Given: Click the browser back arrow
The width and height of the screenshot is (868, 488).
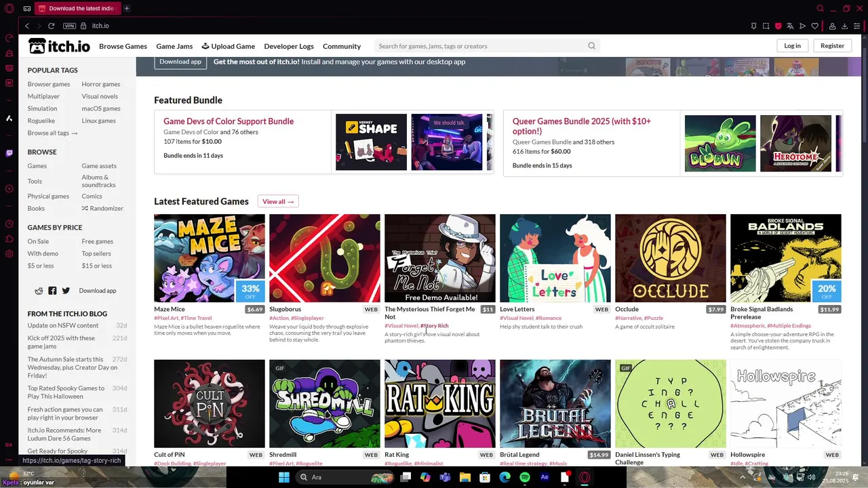Looking at the screenshot, I should [x=27, y=26].
